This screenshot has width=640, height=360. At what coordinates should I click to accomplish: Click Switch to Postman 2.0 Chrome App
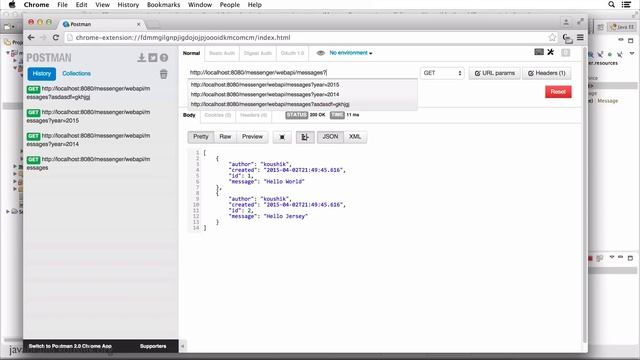(x=70, y=346)
